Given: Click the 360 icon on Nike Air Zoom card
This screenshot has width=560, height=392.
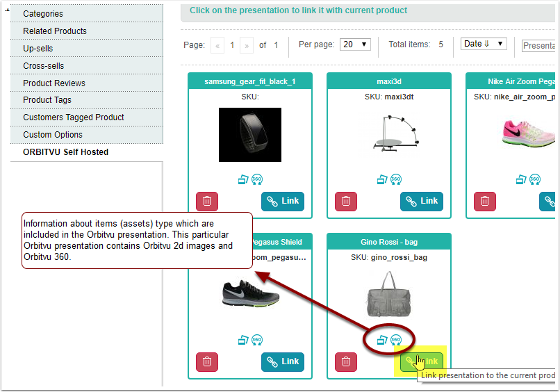Looking at the screenshot, I should tap(535, 179).
